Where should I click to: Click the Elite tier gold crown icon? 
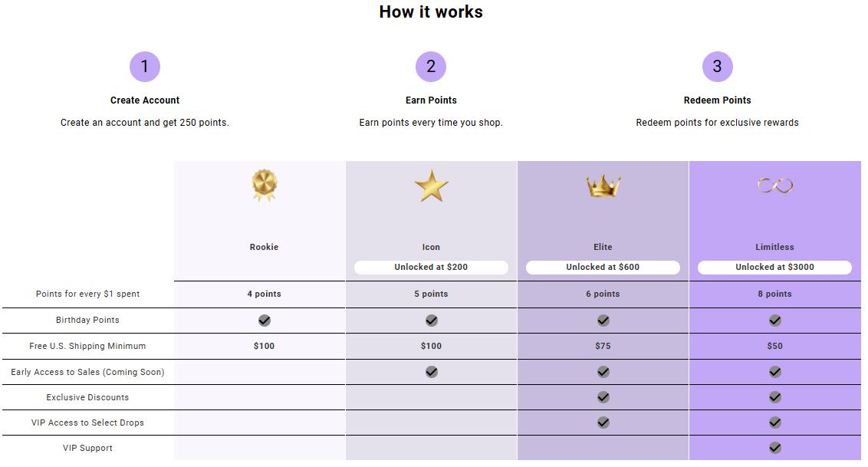[x=603, y=186]
